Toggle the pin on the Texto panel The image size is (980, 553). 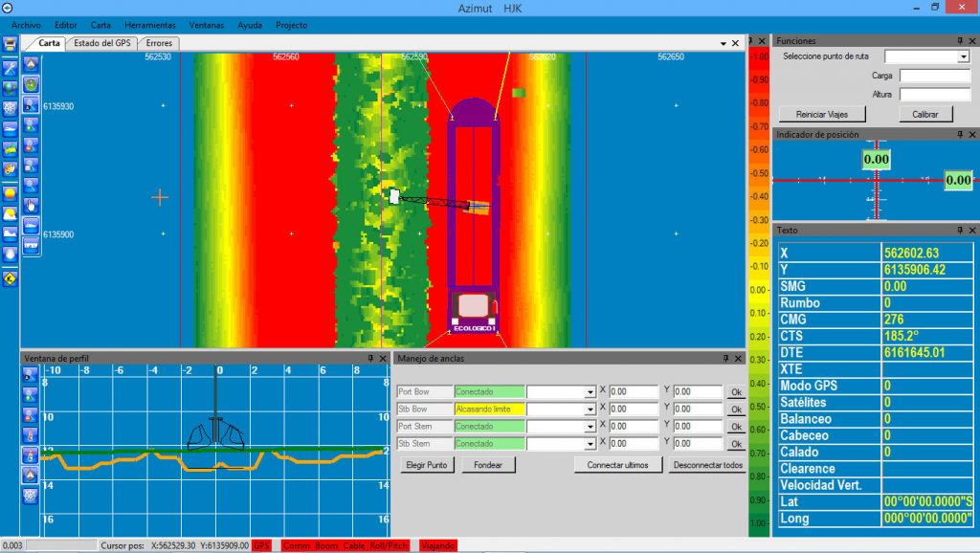pyautogui.click(x=959, y=231)
